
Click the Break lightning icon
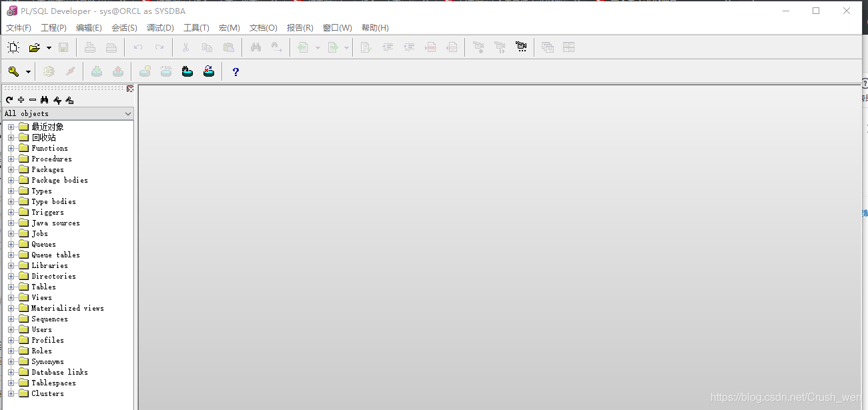70,71
